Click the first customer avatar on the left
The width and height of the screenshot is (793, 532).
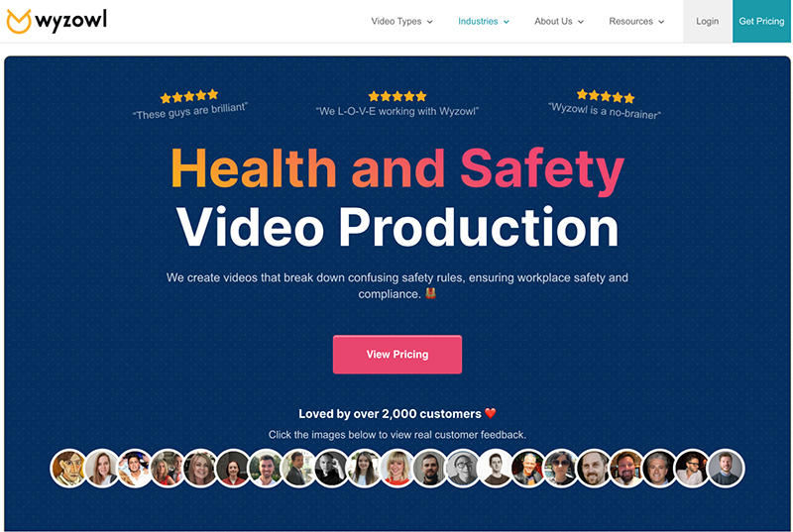pyautogui.click(x=68, y=468)
